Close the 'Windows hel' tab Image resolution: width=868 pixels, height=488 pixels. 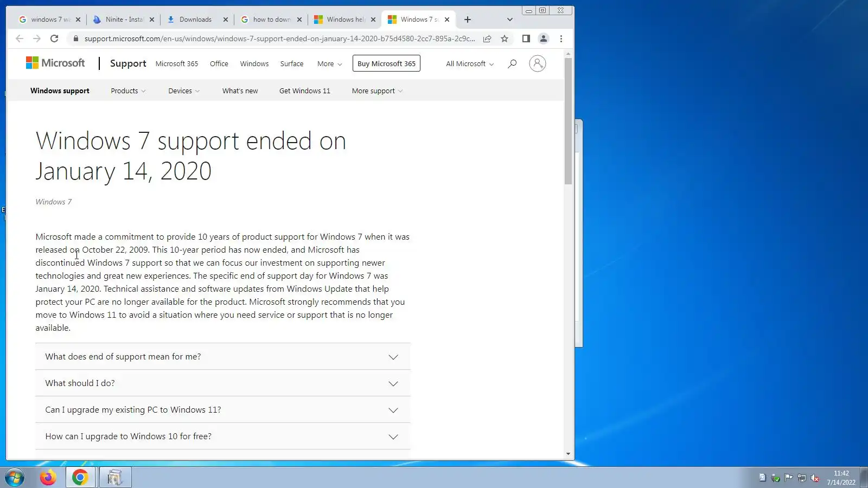pyautogui.click(x=373, y=20)
